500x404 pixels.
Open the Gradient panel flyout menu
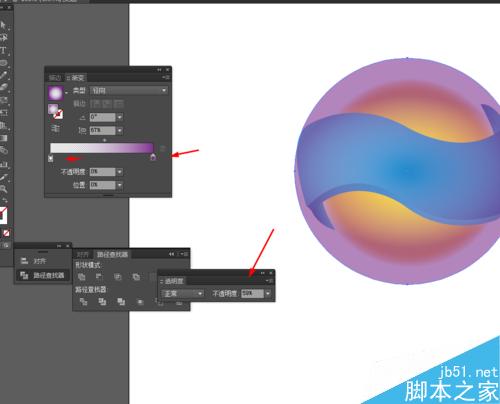click(x=166, y=77)
